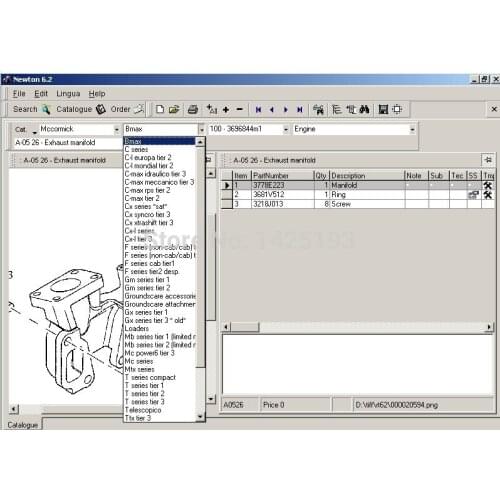Select Loaders from model list
500x500 pixels.
tap(159, 328)
